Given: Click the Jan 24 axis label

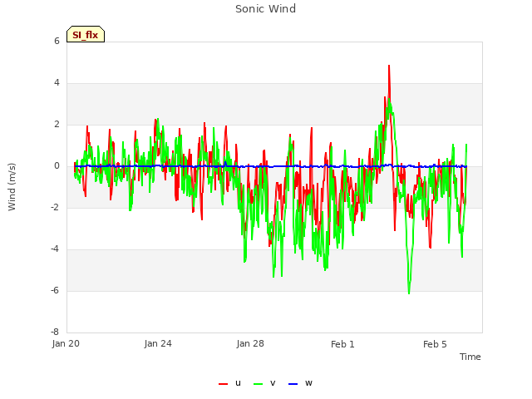Looking at the screenshot, I should [x=158, y=343].
